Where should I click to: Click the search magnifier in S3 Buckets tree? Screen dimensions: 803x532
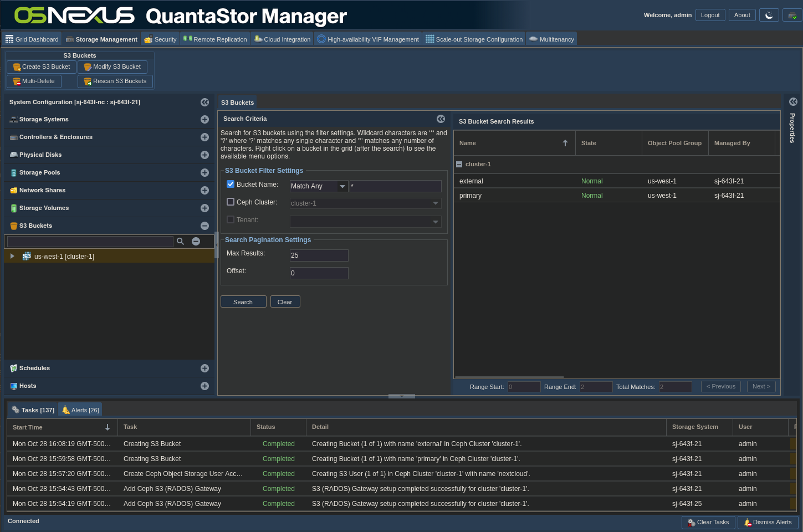180,242
